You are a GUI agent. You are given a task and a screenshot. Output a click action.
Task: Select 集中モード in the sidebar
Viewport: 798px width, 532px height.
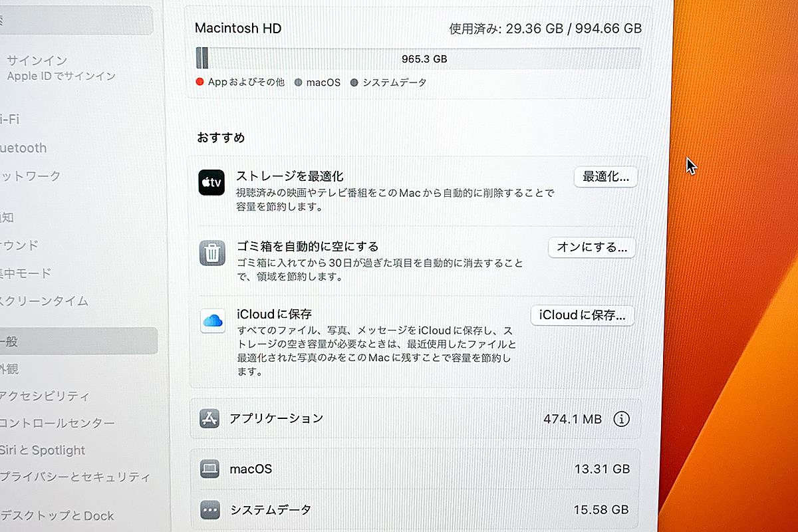[25, 273]
